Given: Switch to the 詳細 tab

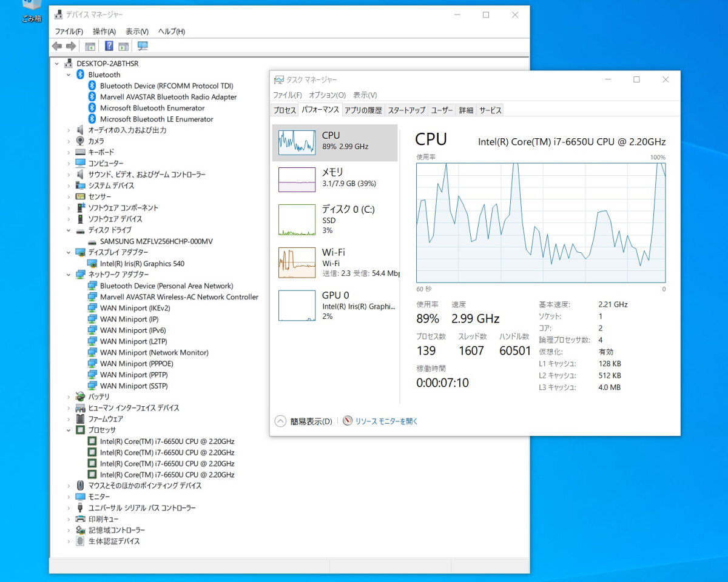Looking at the screenshot, I should (x=465, y=110).
